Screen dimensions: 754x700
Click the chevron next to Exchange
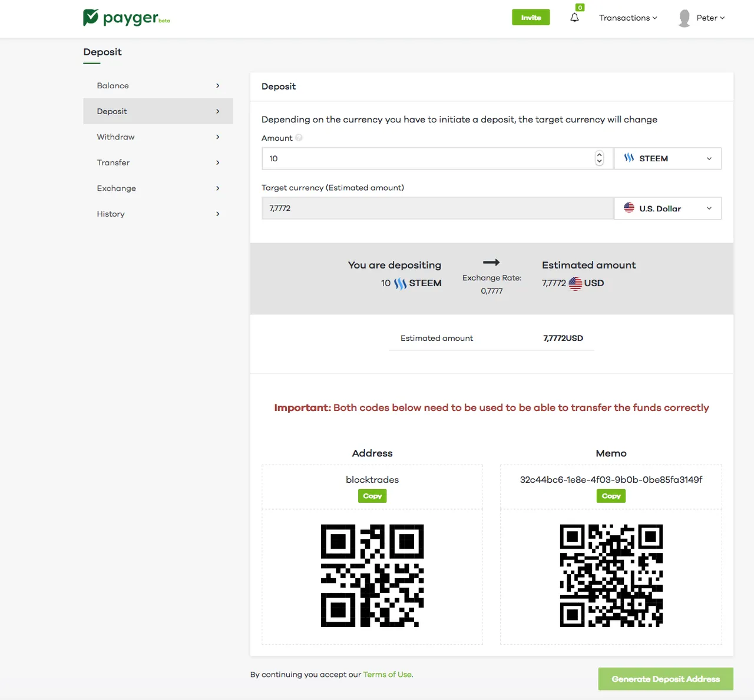click(x=217, y=188)
